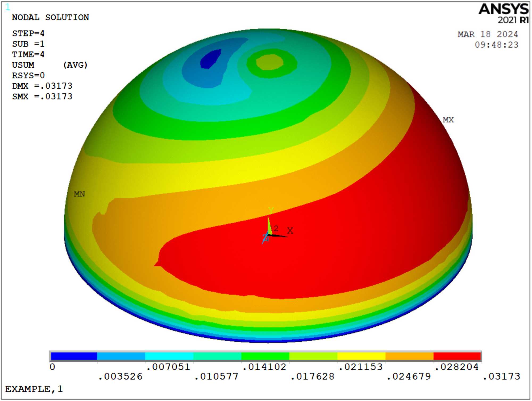Click the MN minimum marker label
The height and width of the screenshot is (401, 532).
tap(79, 194)
